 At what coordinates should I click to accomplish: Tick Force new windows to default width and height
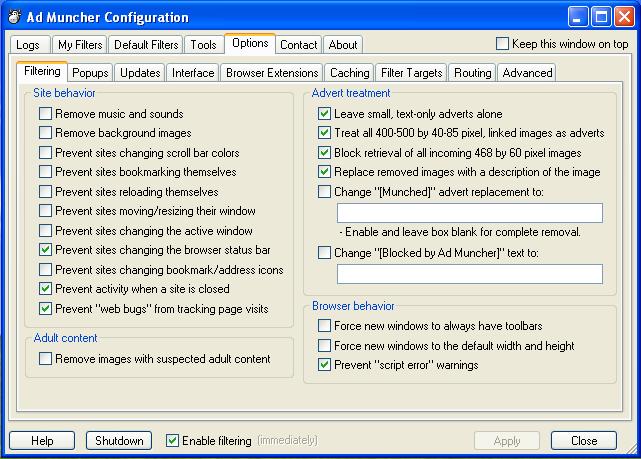tap(325, 345)
